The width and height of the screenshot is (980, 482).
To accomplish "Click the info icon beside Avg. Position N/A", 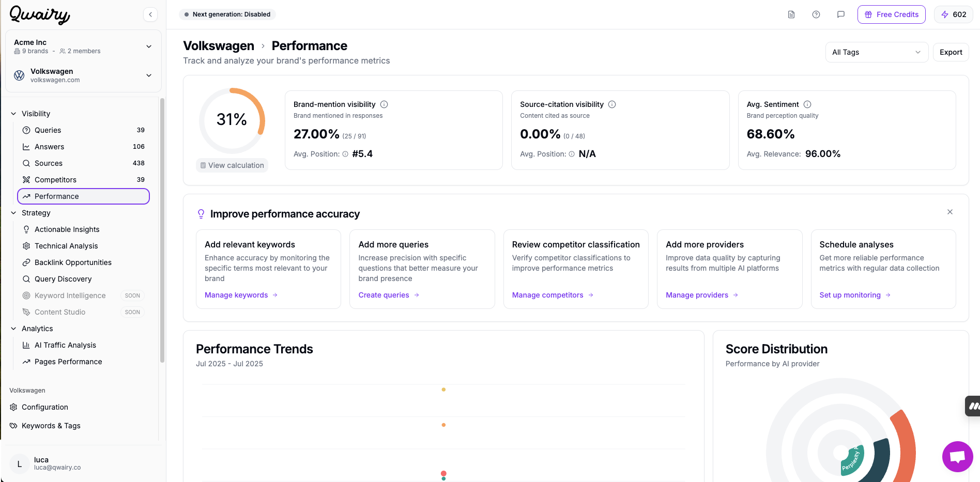I will 572,154.
